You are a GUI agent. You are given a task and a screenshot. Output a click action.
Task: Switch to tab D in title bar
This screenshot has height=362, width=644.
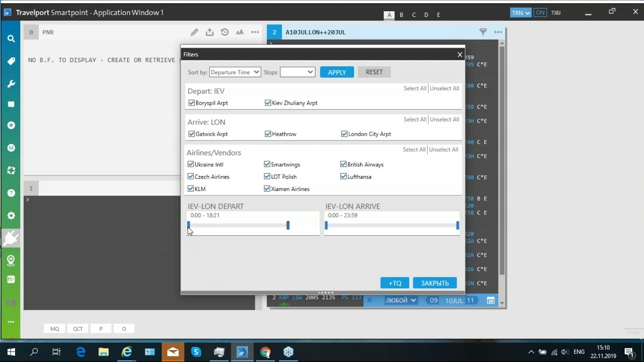(x=426, y=15)
